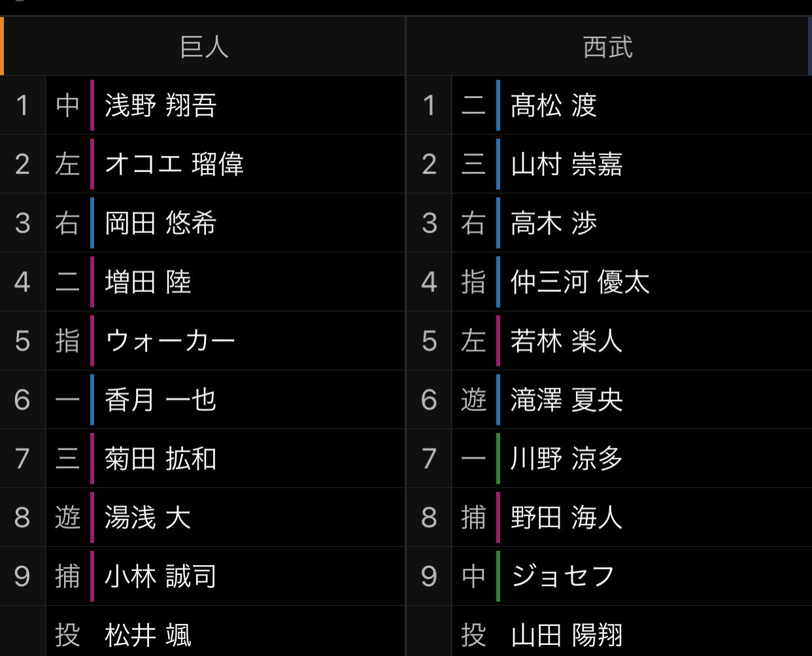
Task: Open Seibu pitcher 山田 陽翔
Action: pyautogui.click(x=567, y=634)
